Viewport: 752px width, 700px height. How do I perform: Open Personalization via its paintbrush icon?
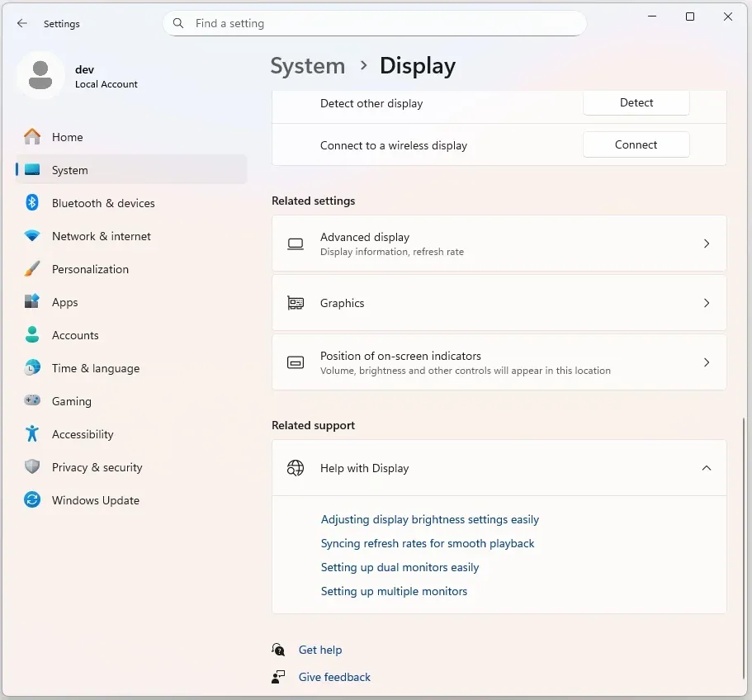tap(32, 269)
